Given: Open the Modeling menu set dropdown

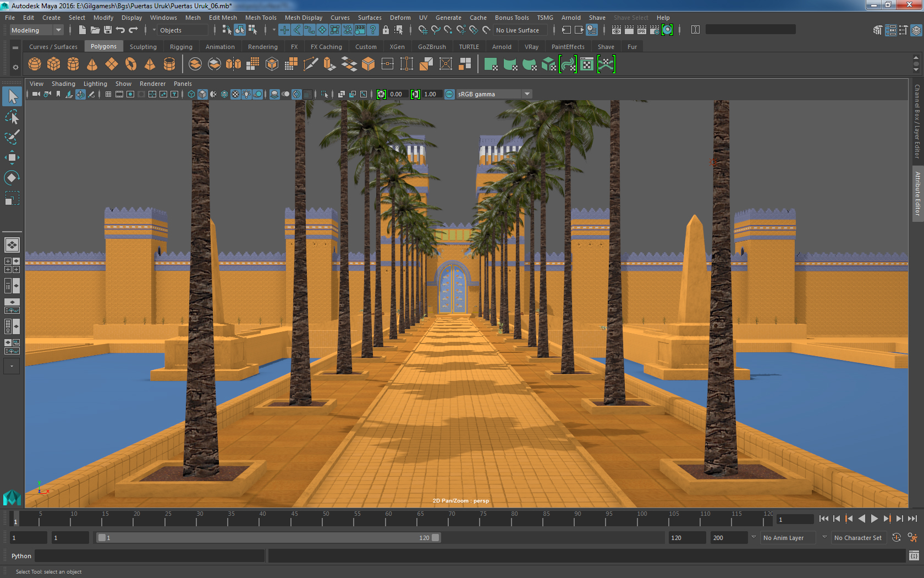Looking at the screenshot, I should [58, 30].
